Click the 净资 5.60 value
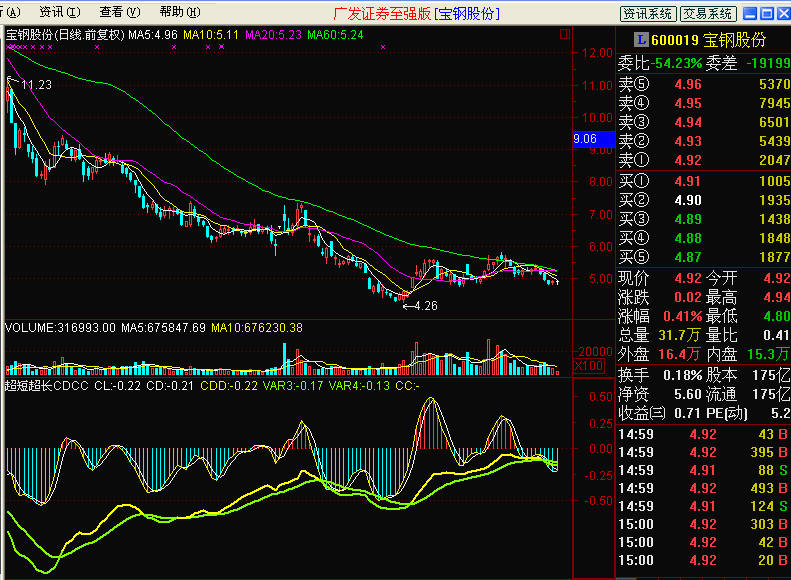The width and height of the screenshot is (791, 580). (688, 394)
